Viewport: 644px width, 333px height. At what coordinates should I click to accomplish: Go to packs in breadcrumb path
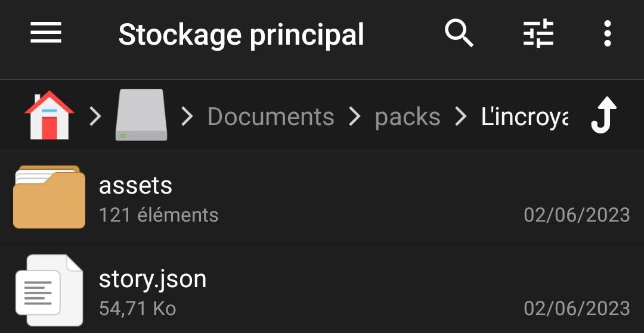pyautogui.click(x=407, y=117)
